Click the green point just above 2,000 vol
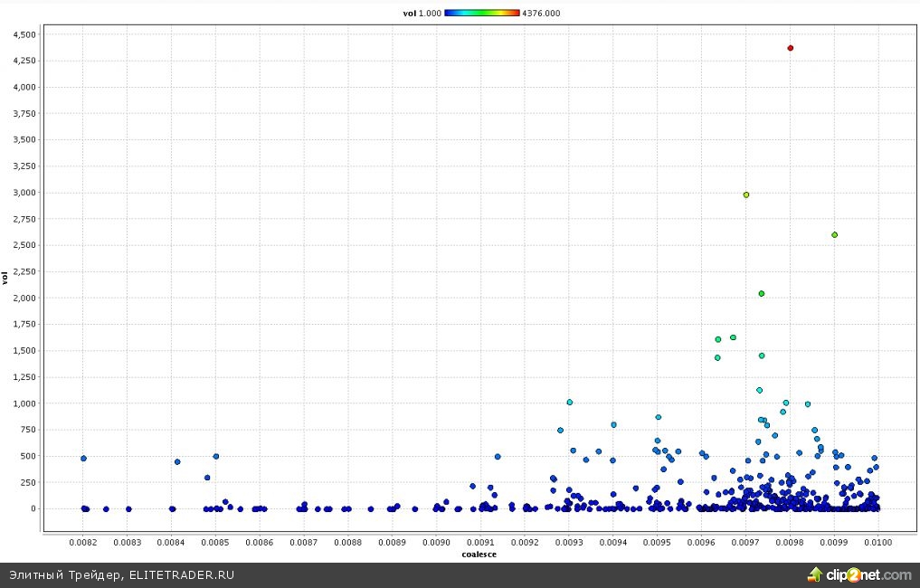 pos(762,293)
